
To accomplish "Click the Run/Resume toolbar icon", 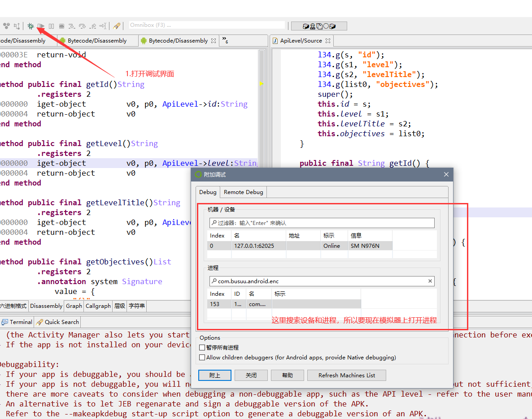I will tap(41, 26).
